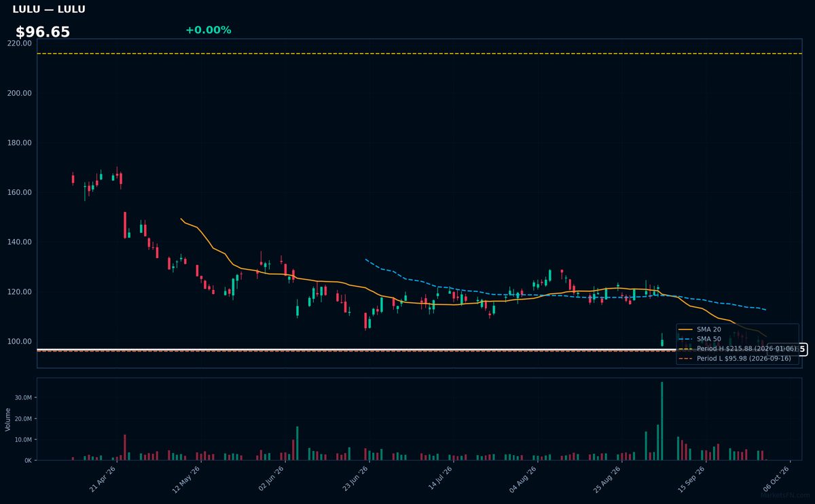Select the 02 Jun '26 date label
This screenshot has width=815, height=504.
pyautogui.click(x=271, y=479)
